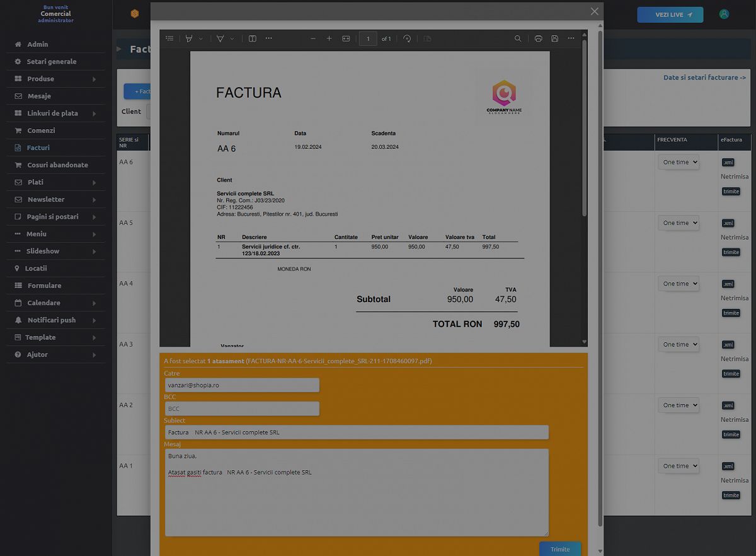Save the invoice PDF
The image size is (756, 556).
click(x=554, y=38)
